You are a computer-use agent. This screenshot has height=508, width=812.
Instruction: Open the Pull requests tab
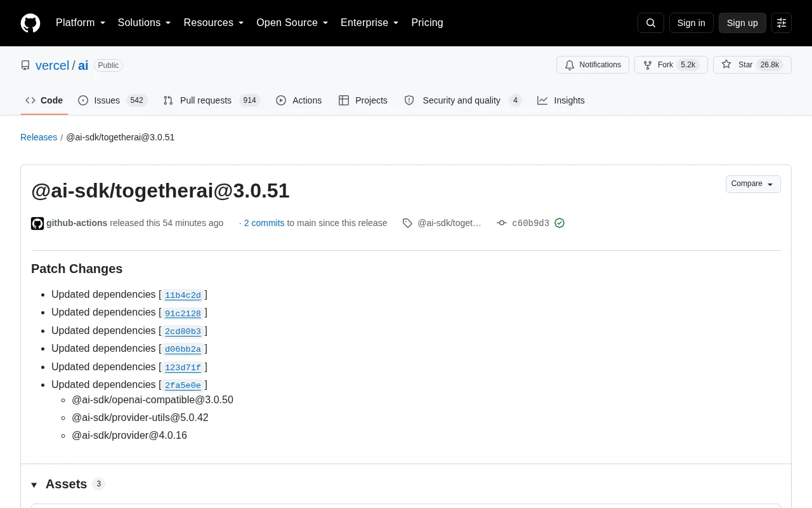212,100
